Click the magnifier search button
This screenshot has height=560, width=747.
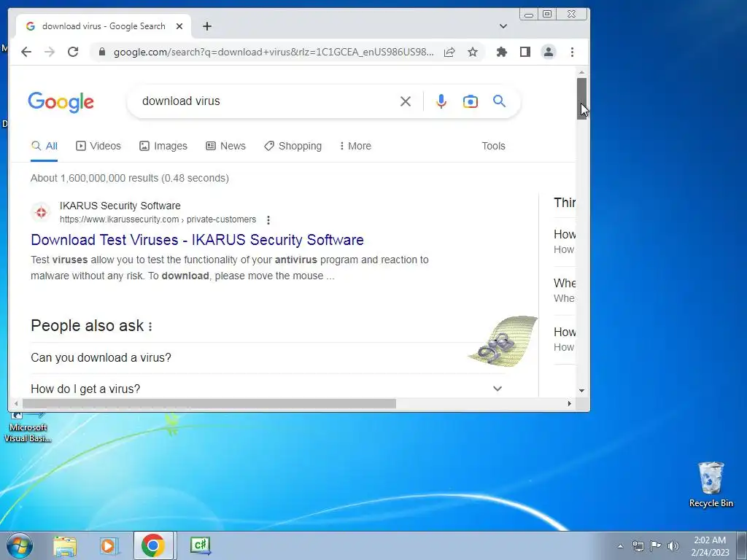[499, 101]
